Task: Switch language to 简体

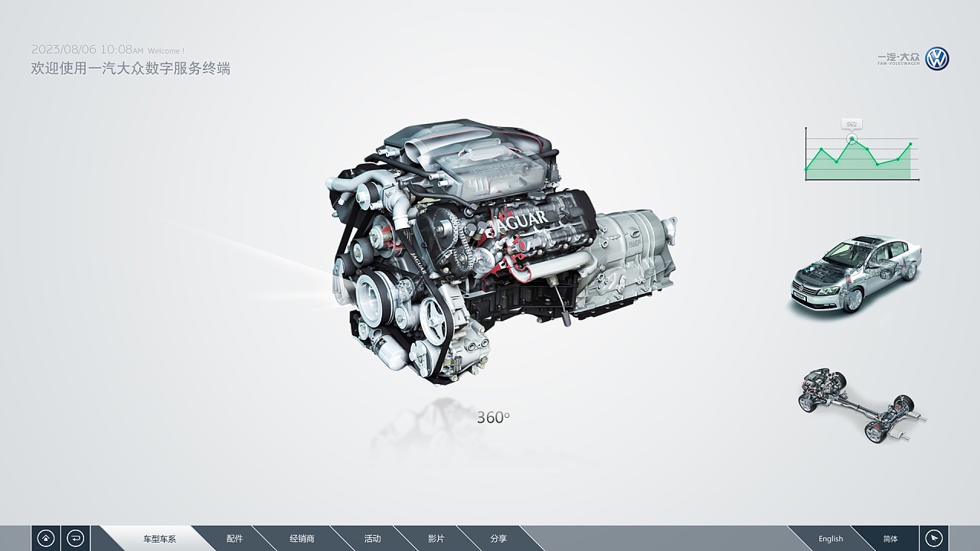Action: (890, 539)
